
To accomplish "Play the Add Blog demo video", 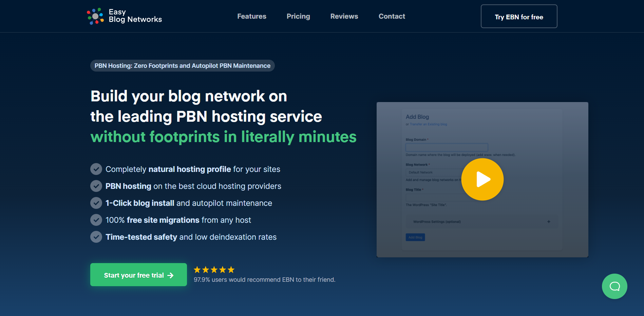I will pyautogui.click(x=482, y=179).
